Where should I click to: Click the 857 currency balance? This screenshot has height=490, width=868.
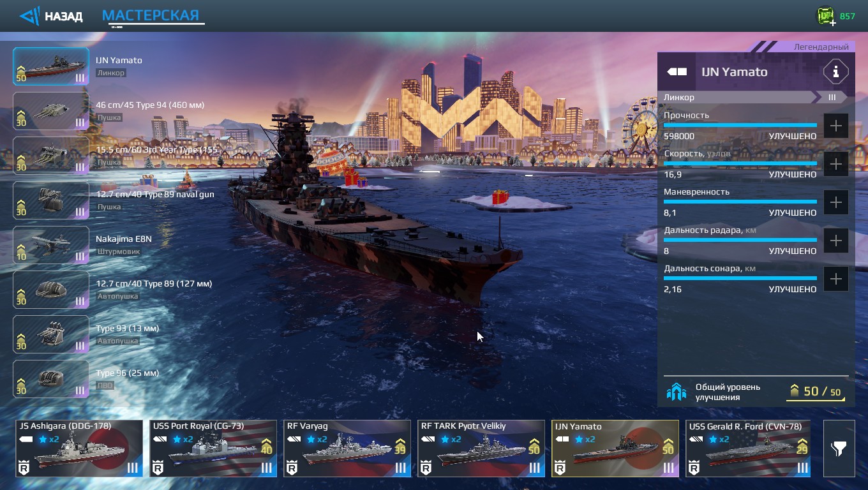(847, 16)
